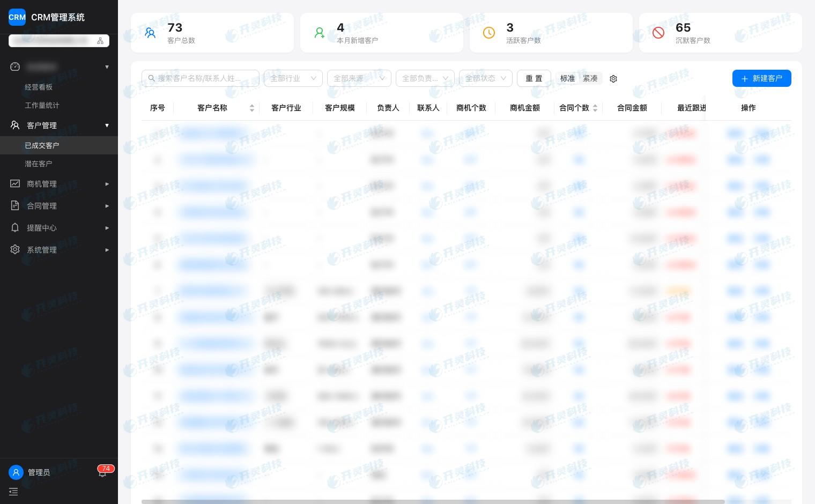
Task: Click the 客户管理 people icon
Action: click(x=15, y=125)
